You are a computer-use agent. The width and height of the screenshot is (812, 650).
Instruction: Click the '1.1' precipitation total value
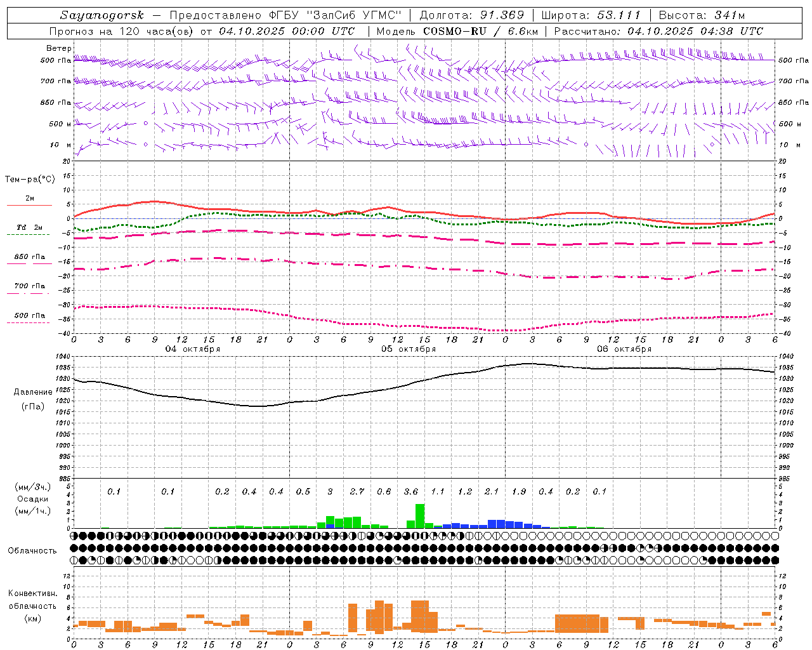point(438,492)
